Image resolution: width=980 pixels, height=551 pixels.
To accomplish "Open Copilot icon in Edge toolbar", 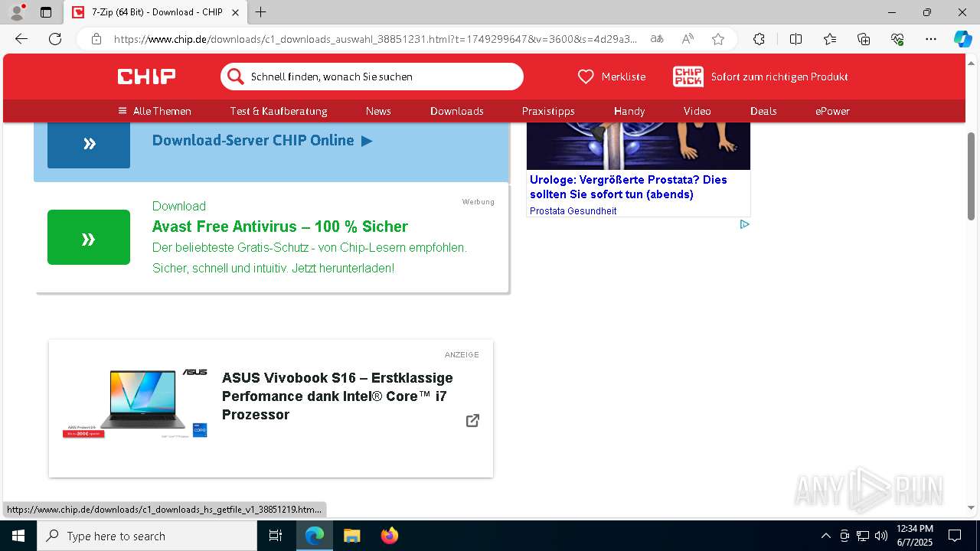I will [x=963, y=39].
